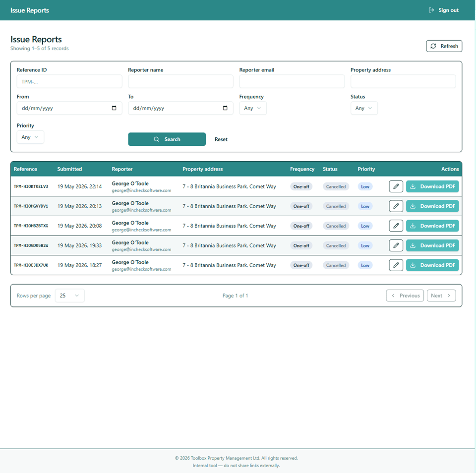Go to the Next page
Viewport: 476px width, 473px height.
tap(441, 296)
